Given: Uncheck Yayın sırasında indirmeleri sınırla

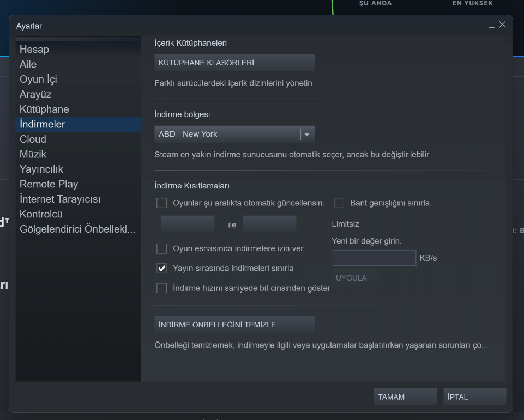Looking at the screenshot, I should 162,269.
